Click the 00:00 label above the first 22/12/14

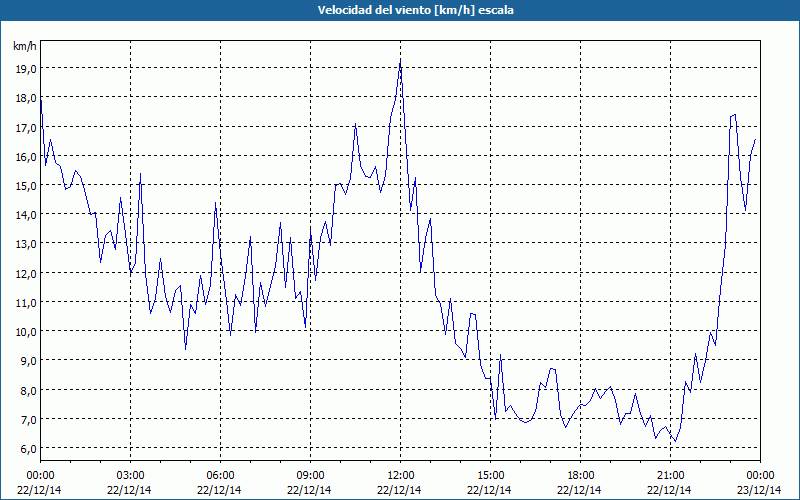[40, 476]
